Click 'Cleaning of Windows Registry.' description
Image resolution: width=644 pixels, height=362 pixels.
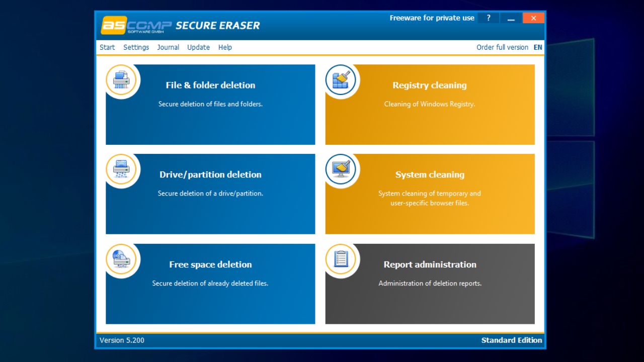coord(430,104)
